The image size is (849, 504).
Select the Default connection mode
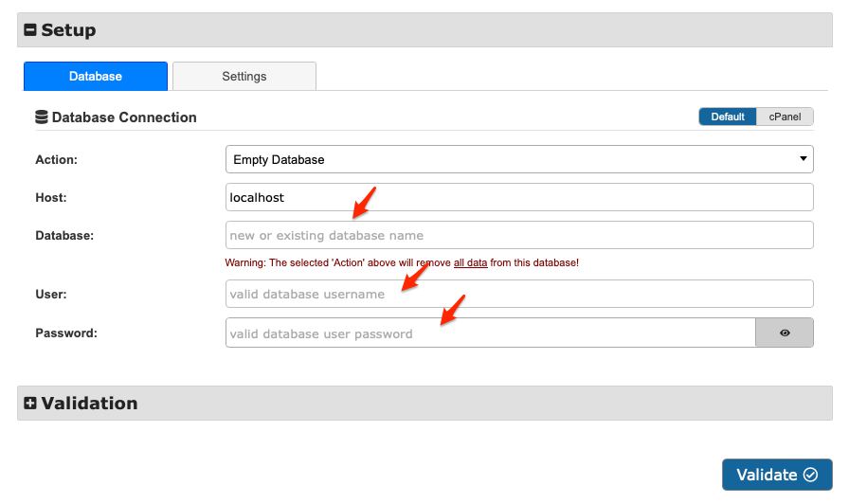(x=728, y=117)
